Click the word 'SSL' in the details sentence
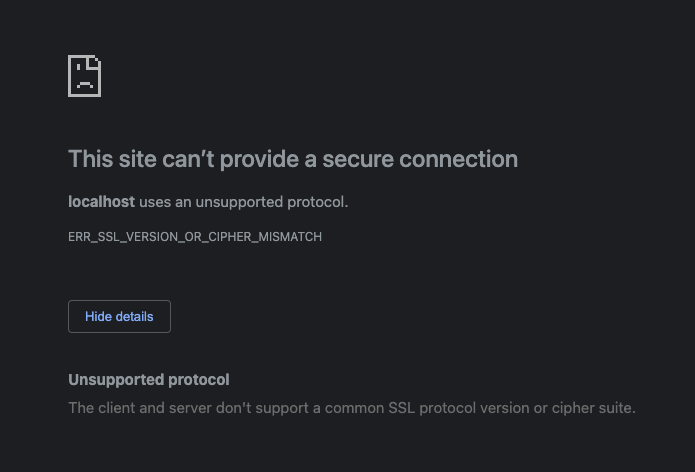Screen dimensions: 695x472 [x=402, y=408]
